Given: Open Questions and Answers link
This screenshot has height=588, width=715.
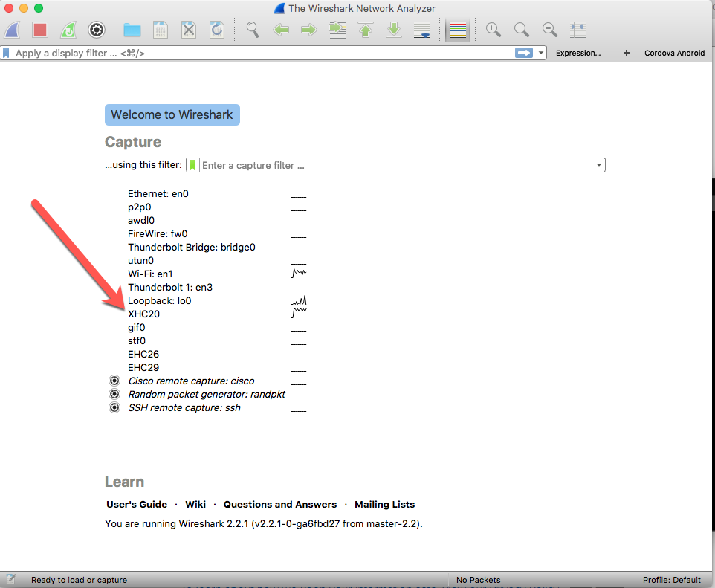Looking at the screenshot, I should pyautogui.click(x=280, y=505).
